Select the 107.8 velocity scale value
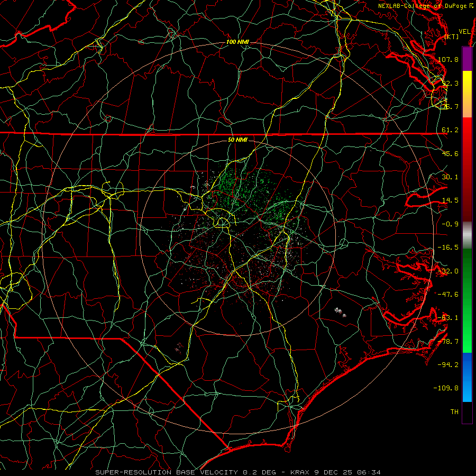The image size is (476, 476). point(448,59)
